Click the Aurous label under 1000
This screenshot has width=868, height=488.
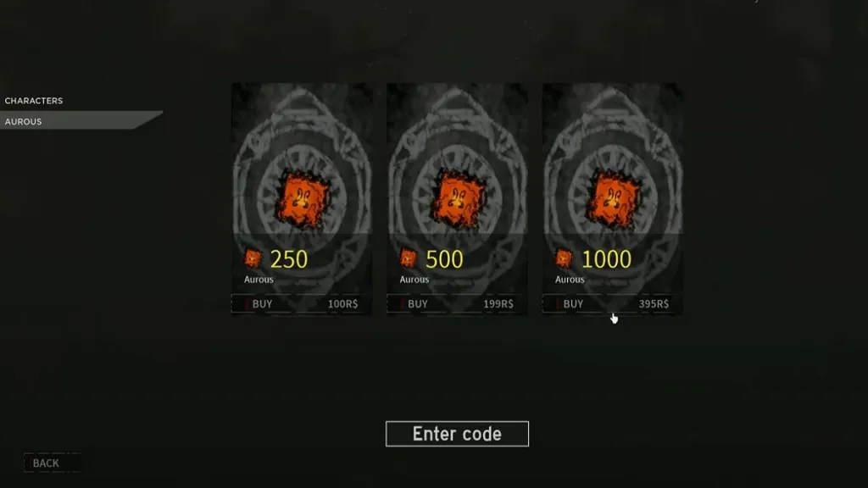tap(570, 280)
